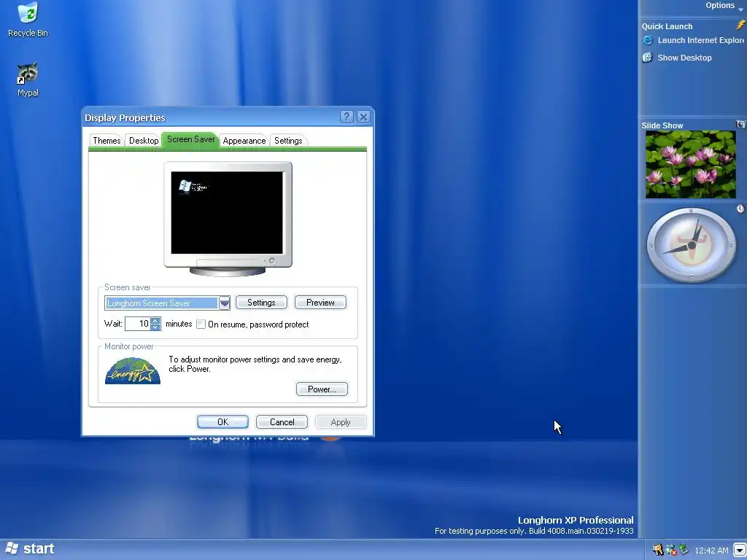
Task: Open the Longhorn Screen Saver dropdown
Action: point(225,303)
